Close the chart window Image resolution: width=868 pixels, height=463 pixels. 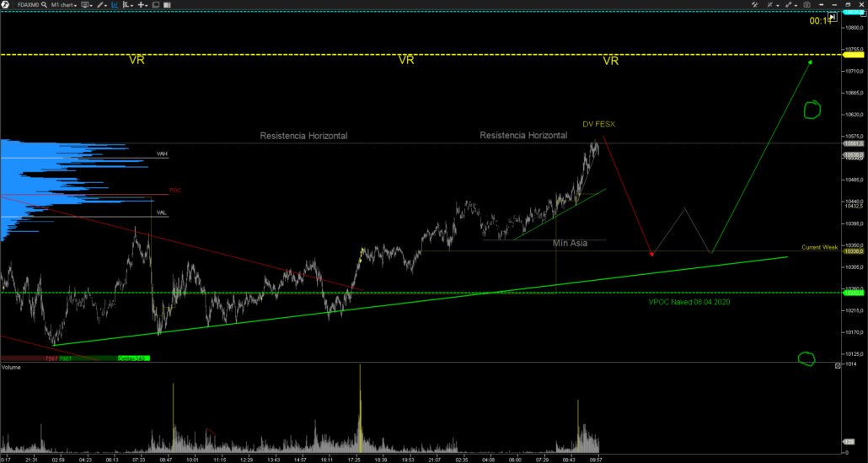861,4
